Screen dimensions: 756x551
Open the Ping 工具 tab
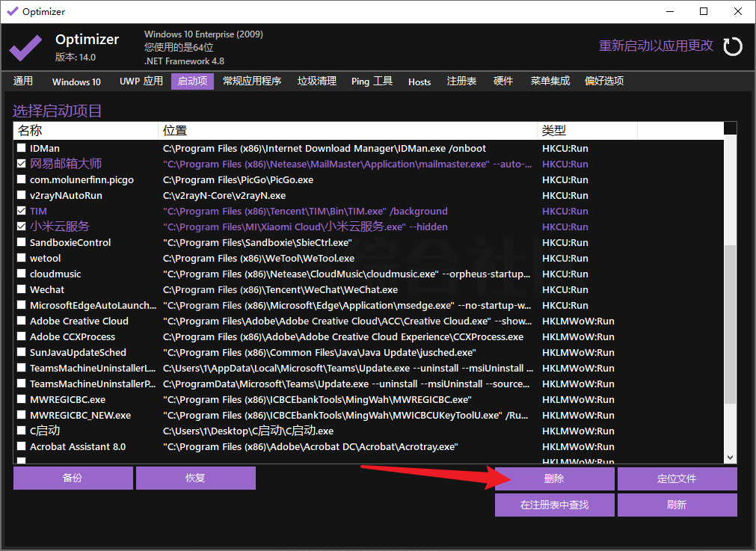[372, 81]
